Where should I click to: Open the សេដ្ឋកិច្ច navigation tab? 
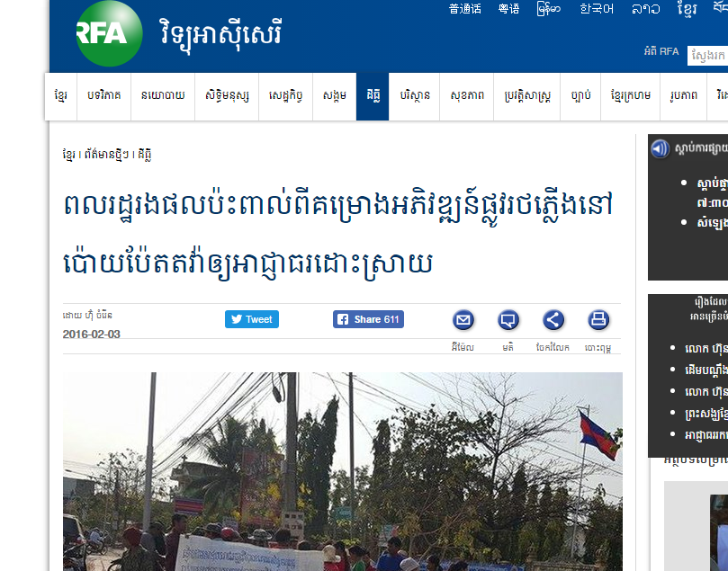(x=285, y=96)
